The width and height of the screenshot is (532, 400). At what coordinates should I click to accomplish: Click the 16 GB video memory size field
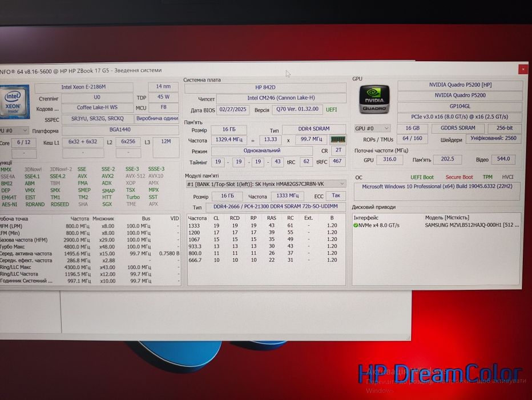pos(412,129)
